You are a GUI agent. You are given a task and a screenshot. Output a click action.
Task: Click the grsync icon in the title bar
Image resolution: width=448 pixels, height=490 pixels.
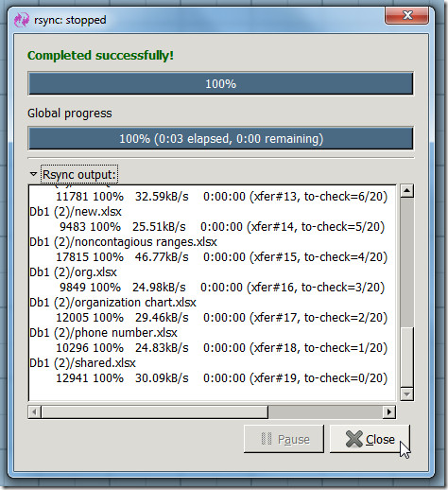coord(22,20)
